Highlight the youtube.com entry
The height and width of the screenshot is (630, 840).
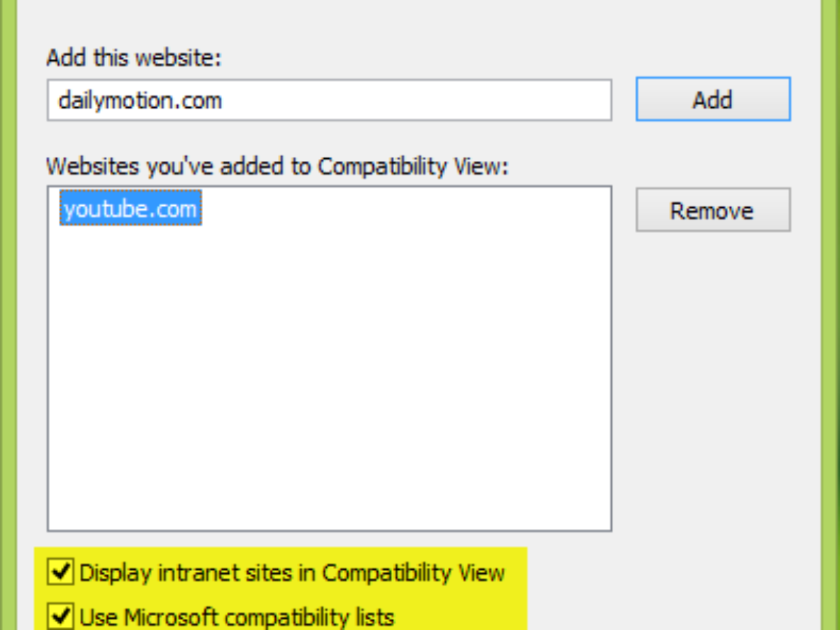click(130, 208)
